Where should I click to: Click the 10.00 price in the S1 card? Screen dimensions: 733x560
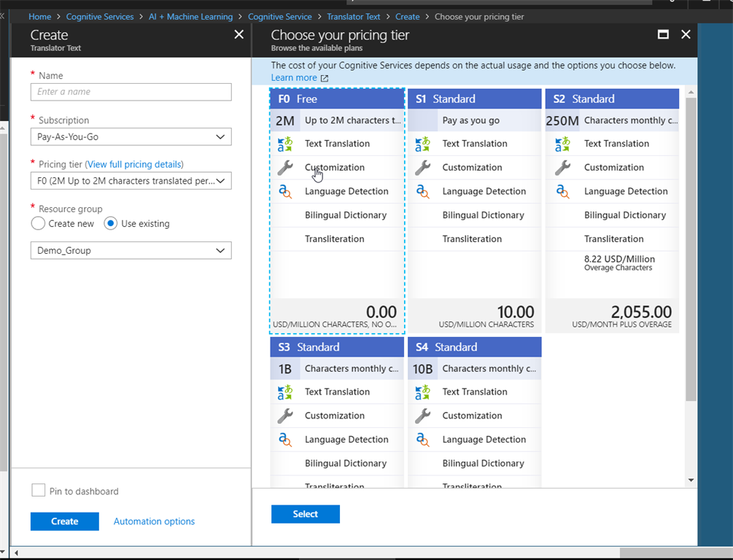pos(515,312)
